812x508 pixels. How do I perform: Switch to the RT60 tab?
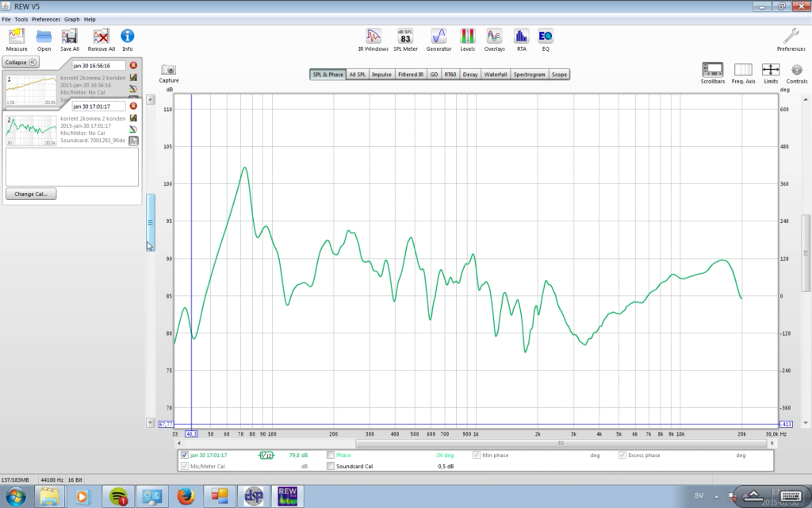pyautogui.click(x=450, y=75)
